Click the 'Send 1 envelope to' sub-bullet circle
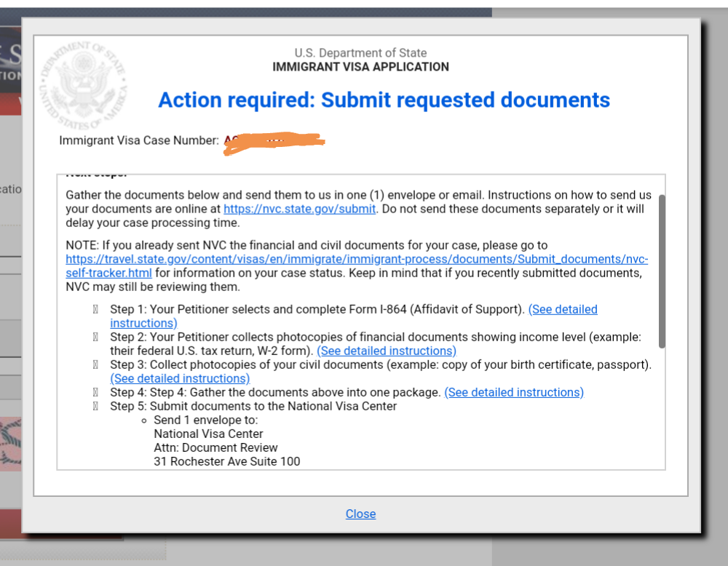728x566 pixels. [144, 420]
